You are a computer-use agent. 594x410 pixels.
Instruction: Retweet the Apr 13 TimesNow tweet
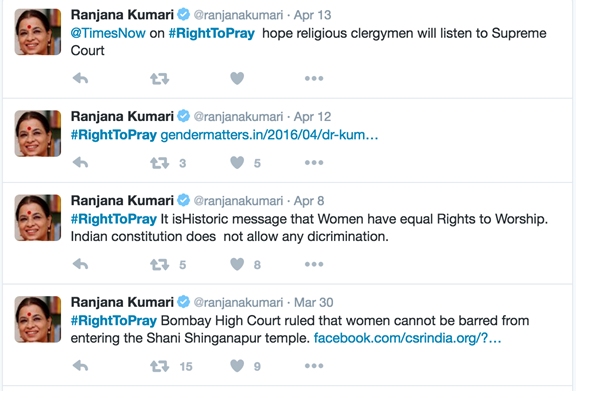point(159,78)
